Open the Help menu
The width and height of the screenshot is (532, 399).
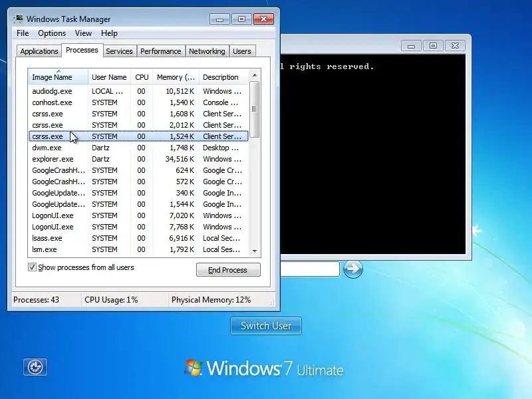point(109,33)
